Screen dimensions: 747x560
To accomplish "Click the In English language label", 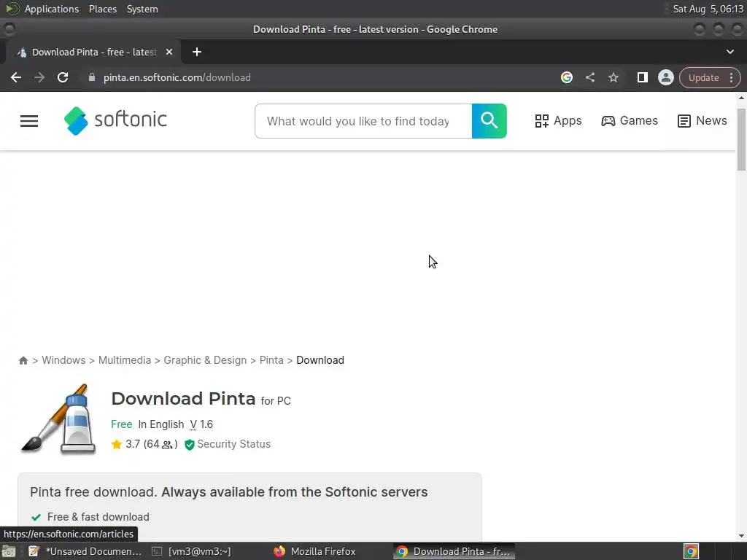I will pos(161,424).
